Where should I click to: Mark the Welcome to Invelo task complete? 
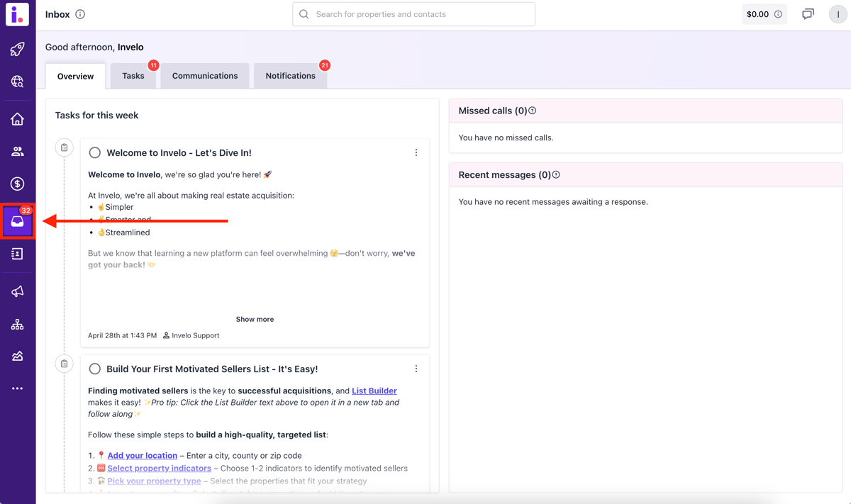coord(94,152)
